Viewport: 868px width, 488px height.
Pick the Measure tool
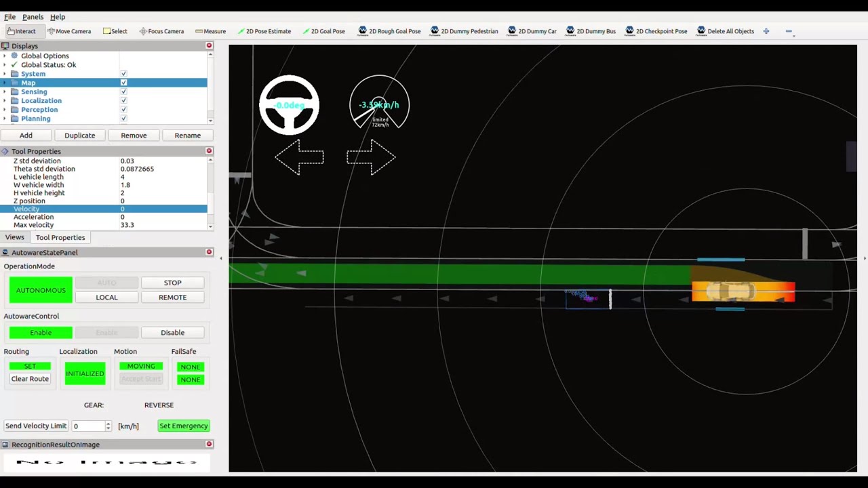(210, 31)
